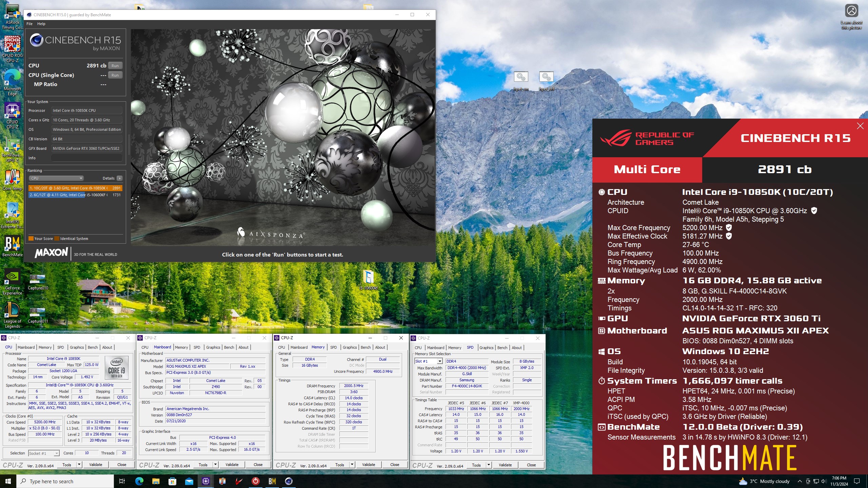Open Core Temp desktop icon

click(x=13, y=180)
